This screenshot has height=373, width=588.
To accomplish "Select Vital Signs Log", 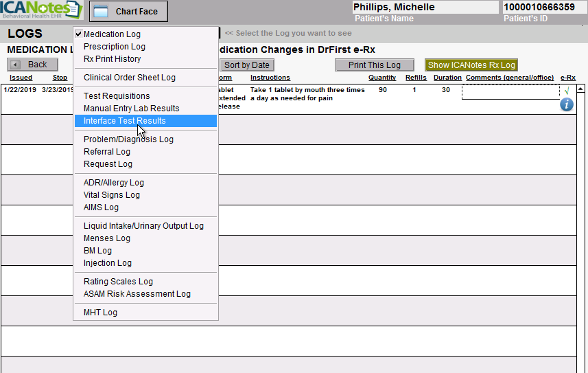I will tap(111, 195).
